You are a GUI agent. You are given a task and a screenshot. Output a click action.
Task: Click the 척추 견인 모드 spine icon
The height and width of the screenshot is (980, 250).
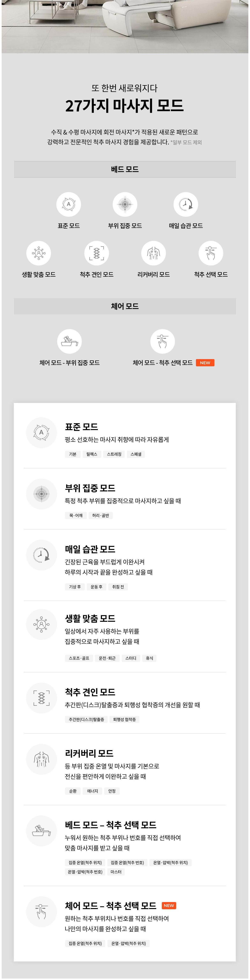coord(96,253)
